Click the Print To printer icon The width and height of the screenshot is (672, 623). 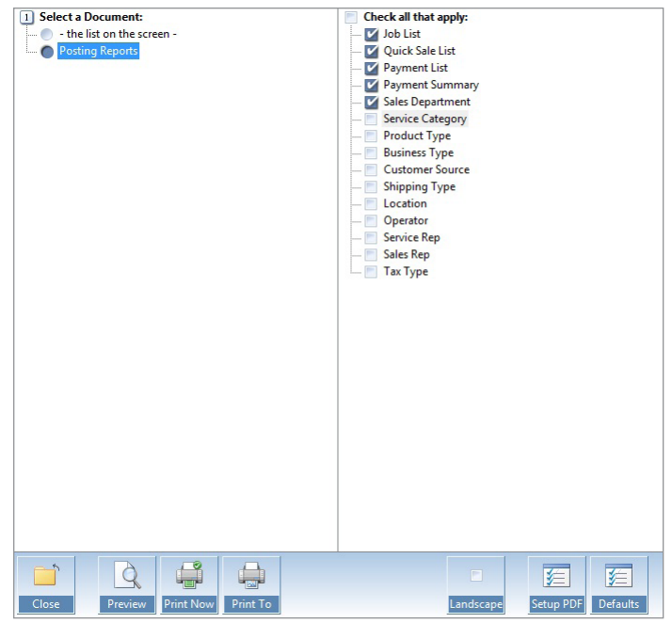coord(251,575)
